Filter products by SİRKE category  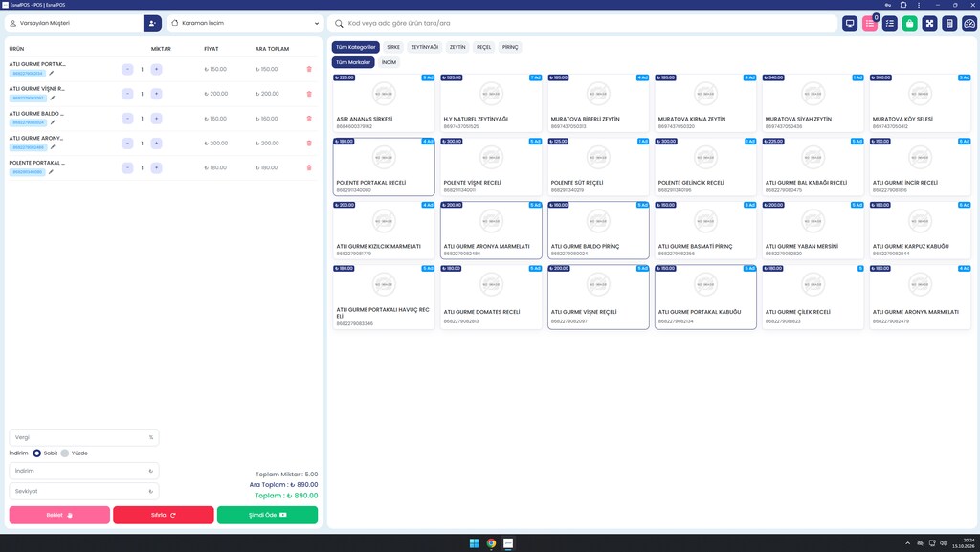tap(393, 47)
